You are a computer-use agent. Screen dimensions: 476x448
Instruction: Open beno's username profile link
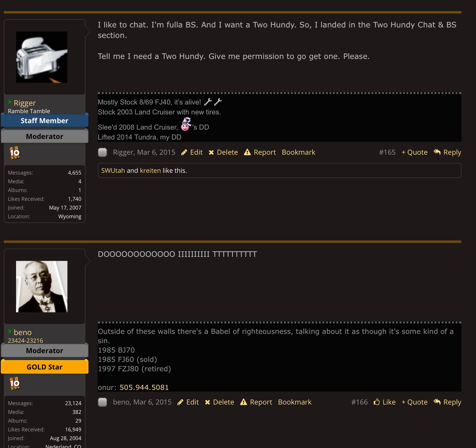22,332
